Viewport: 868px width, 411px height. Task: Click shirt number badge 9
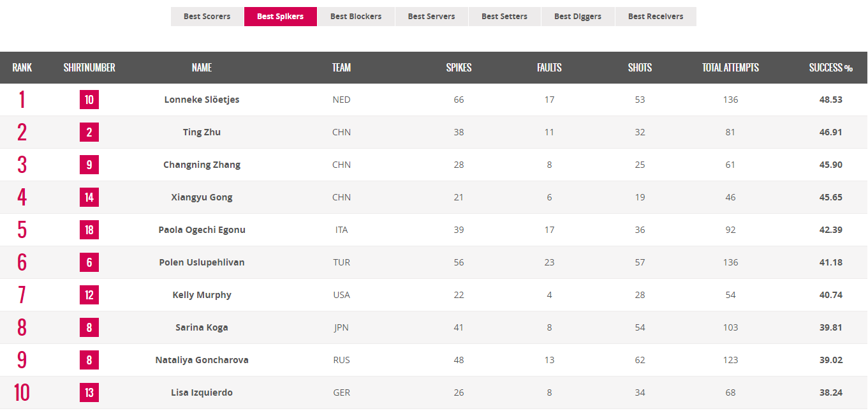tap(89, 165)
